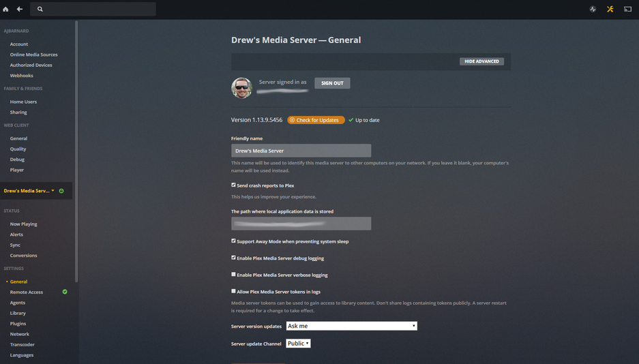Open the Server update Channel dropdown
Screen dimensions: 639x364
pyautogui.click(x=298, y=344)
